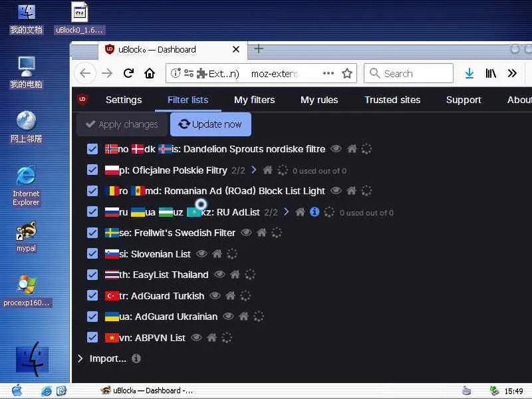Open the My filters tab
The height and width of the screenshot is (399, 532).
[x=254, y=100]
